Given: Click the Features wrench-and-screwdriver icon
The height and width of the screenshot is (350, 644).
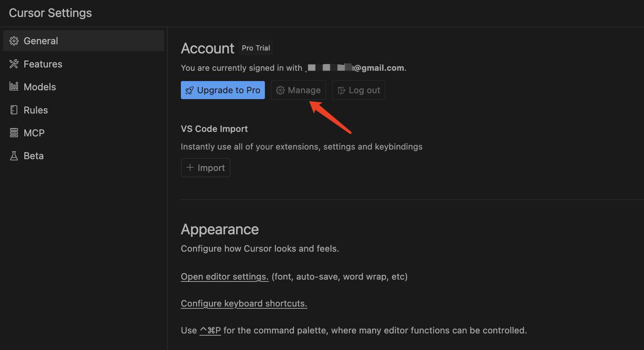Looking at the screenshot, I should [x=14, y=64].
